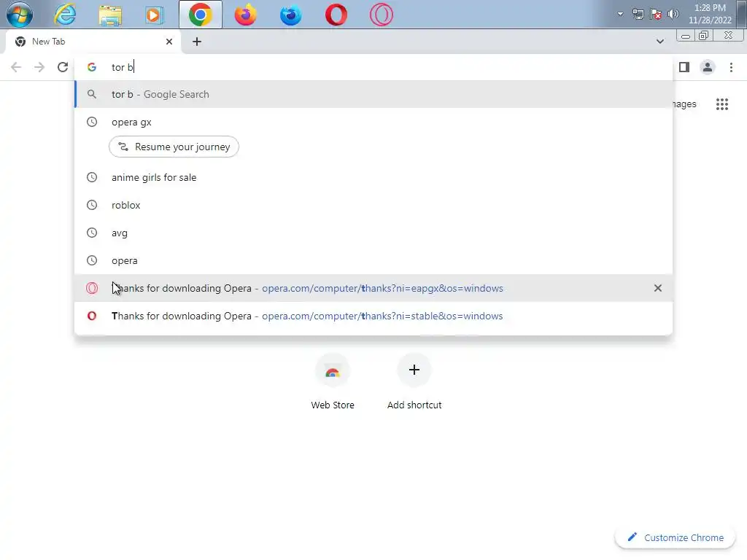The height and width of the screenshot is (560, 747).
Task: Go forward with the forward arrow
Action: [39, 67]
